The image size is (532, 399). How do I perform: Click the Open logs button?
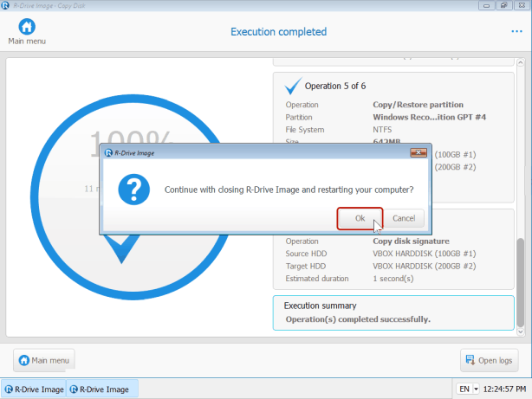pyautogui.click(x=490, y=360)
